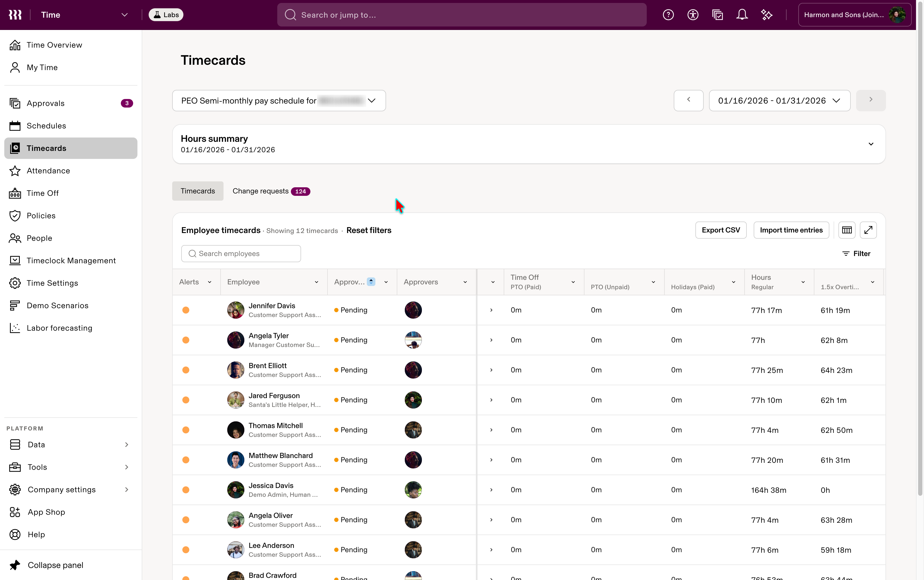Collapse the side panel
Viewport: 924px width, 580px height.
[x=71, y=565]
